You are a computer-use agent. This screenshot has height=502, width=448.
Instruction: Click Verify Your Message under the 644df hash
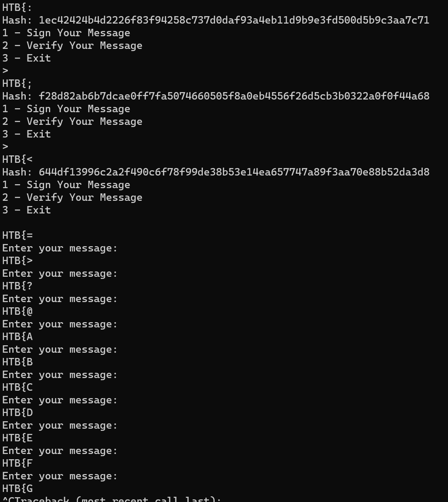pyautogui.click(x=85, y=198)
